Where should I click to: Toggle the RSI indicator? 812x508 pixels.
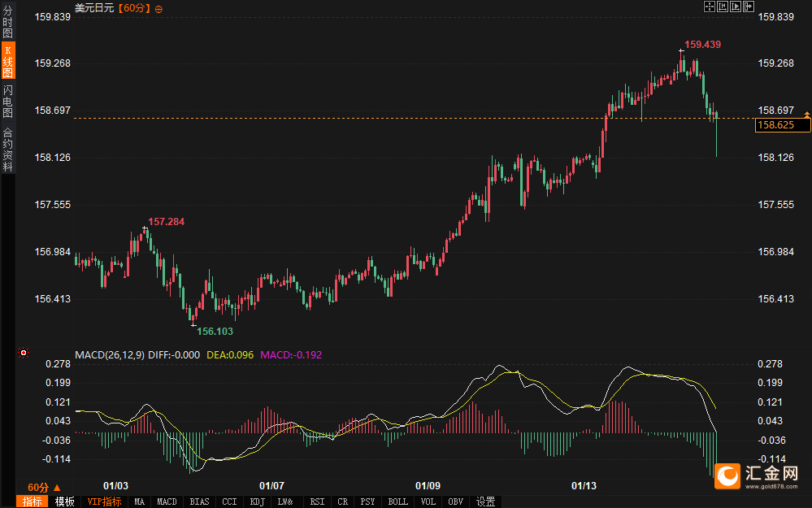316,501
